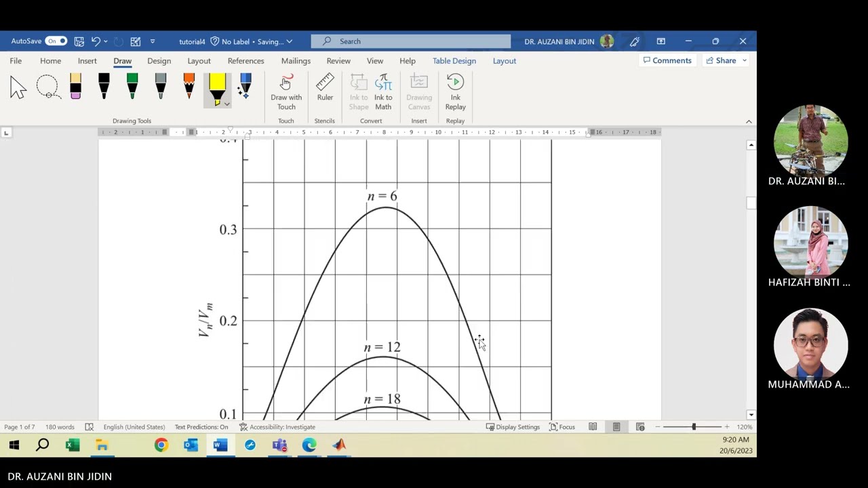
Task: Open Display Settings
Action: coord(513,427)
